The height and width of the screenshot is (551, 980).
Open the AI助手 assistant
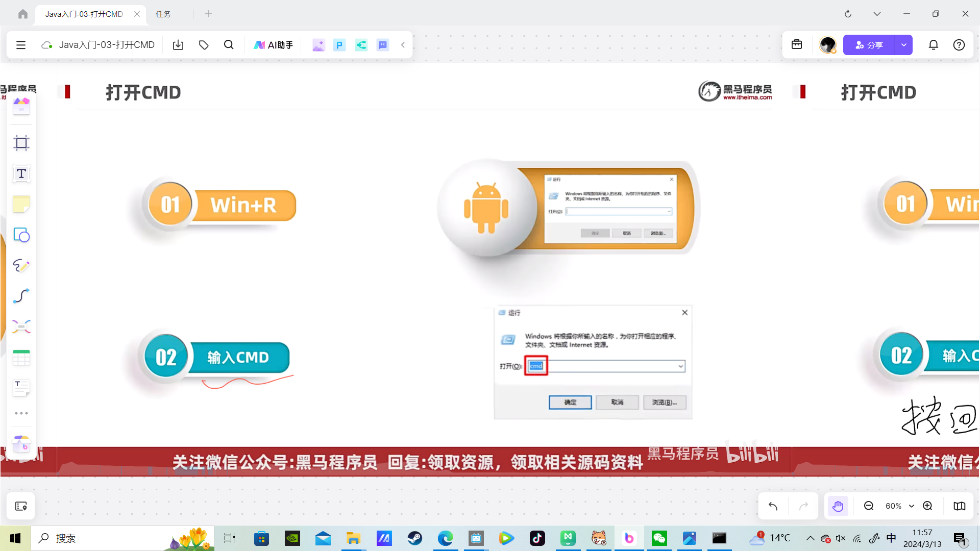click(273, 45)
